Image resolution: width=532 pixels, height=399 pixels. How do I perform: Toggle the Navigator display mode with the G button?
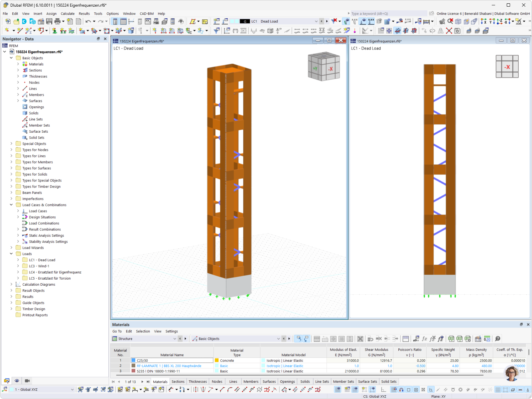(245, 21)
